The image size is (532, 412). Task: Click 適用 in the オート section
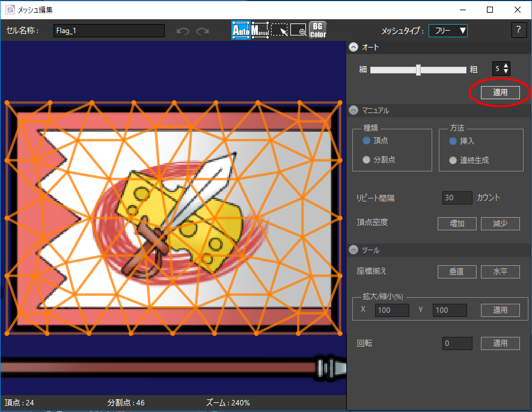click(500, 92)
